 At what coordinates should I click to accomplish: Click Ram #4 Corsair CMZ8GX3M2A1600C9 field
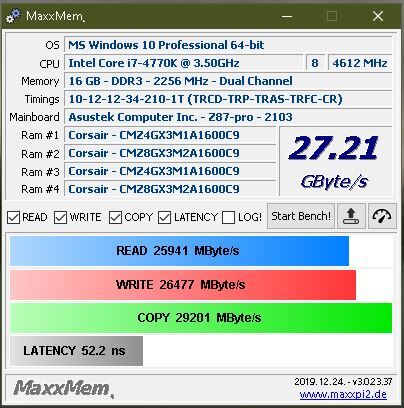pos(170,189)
